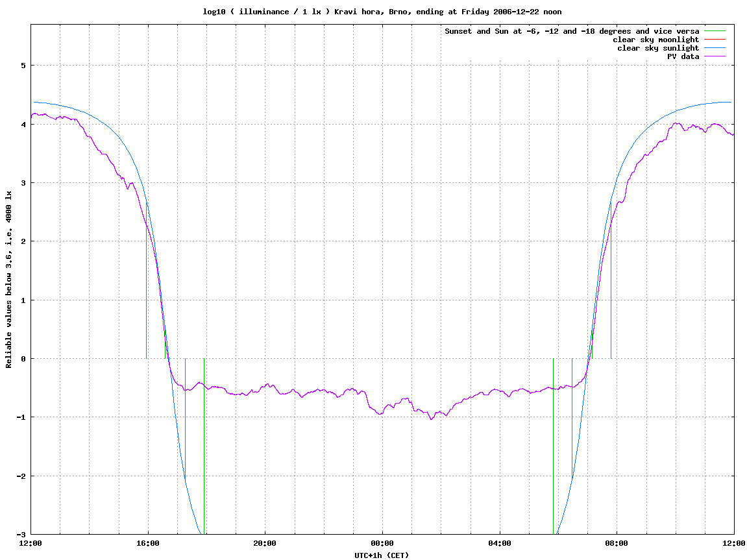Click the y-axis tick label 1

click(x=23, y=300)
